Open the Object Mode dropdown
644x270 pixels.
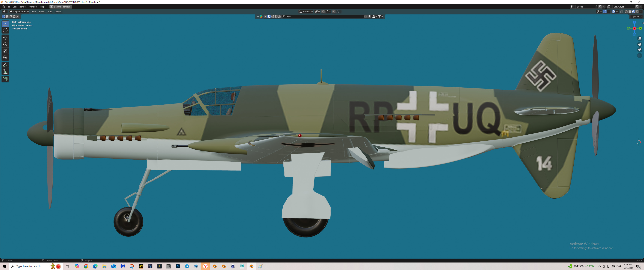(x=19, y=12)
